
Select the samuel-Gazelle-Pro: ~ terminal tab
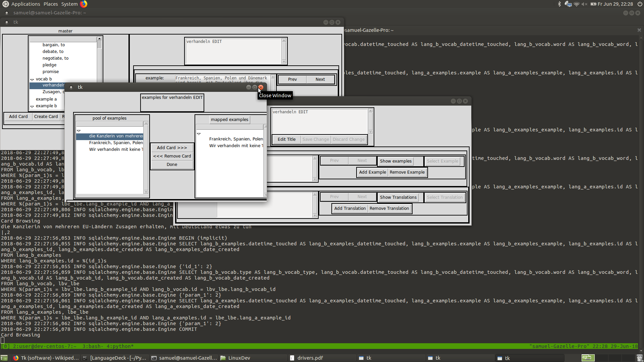pyautogui.click(x=369, y=30)
